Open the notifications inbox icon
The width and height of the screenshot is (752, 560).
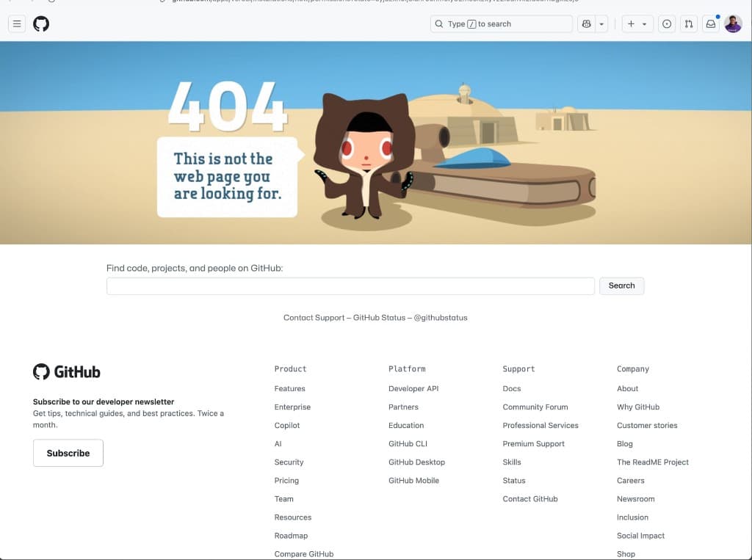click(711, 24)
